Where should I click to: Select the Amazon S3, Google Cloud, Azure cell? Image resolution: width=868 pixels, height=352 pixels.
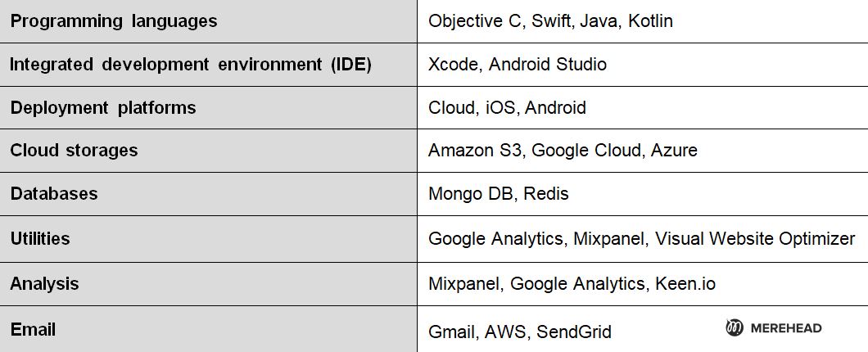[x=563, y=151]
